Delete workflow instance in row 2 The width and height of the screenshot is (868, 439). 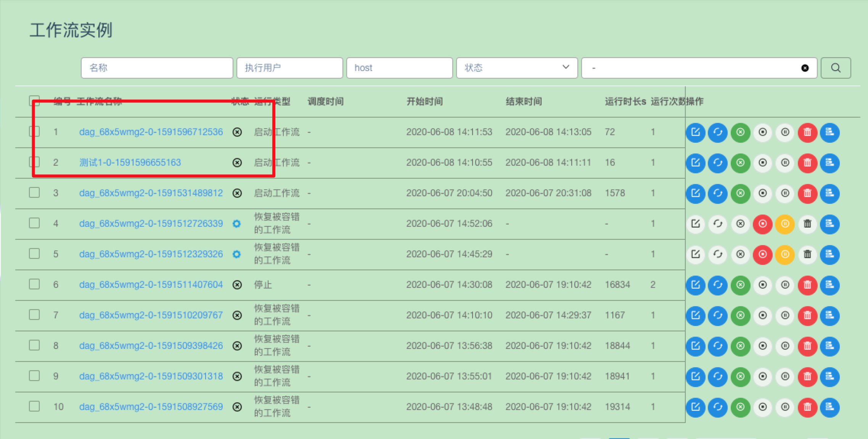tap(807, 163)
